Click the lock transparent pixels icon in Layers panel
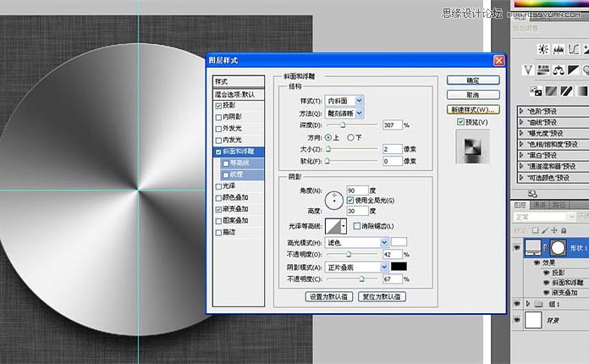Image resolution: width=589 pixels, height=364 pixels. coord(536,230)
